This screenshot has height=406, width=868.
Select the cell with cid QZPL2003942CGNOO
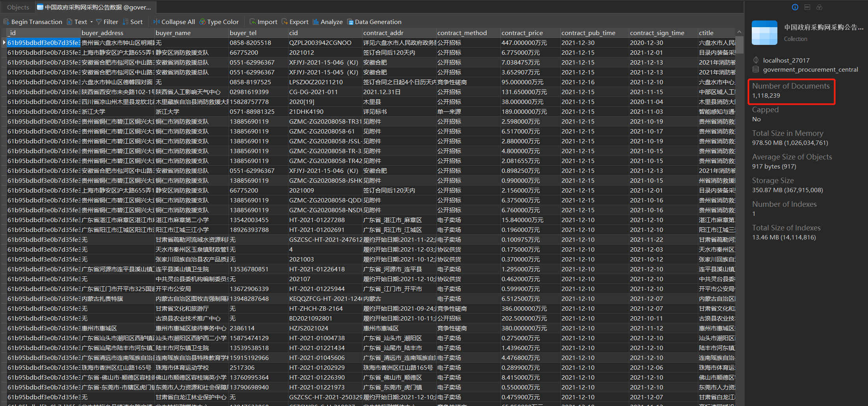[320, 43]
